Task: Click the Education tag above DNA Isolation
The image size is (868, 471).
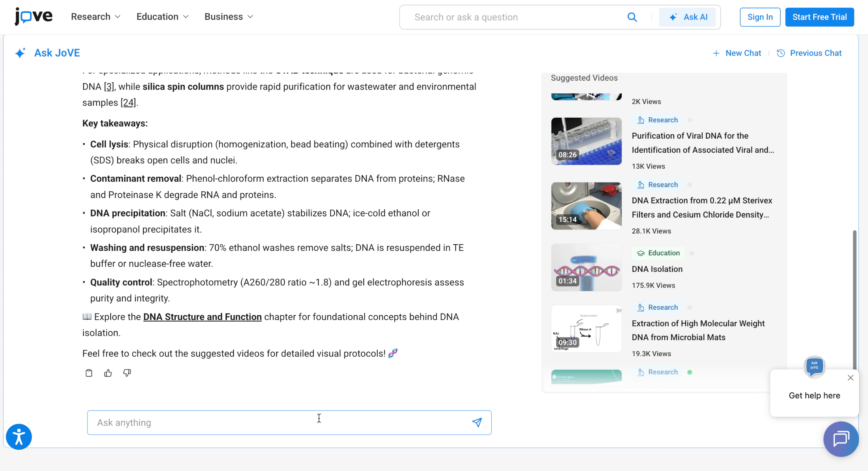Action: click(658, 253)
